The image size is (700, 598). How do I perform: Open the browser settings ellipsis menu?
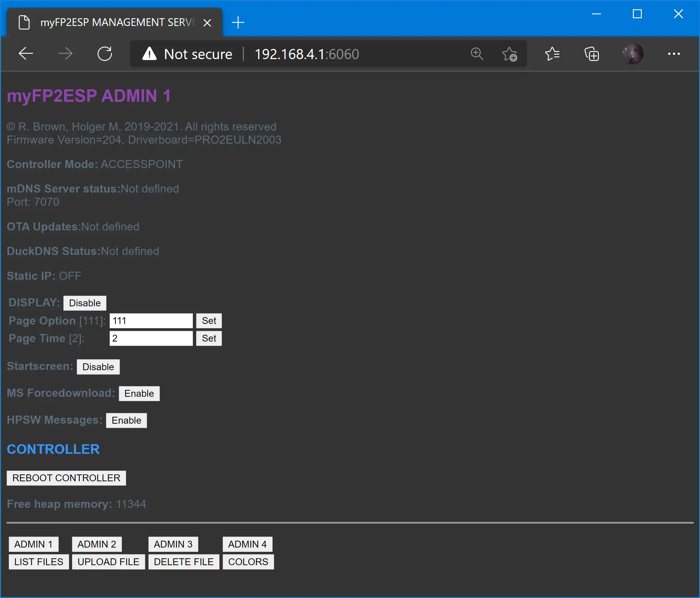(674, 54)
